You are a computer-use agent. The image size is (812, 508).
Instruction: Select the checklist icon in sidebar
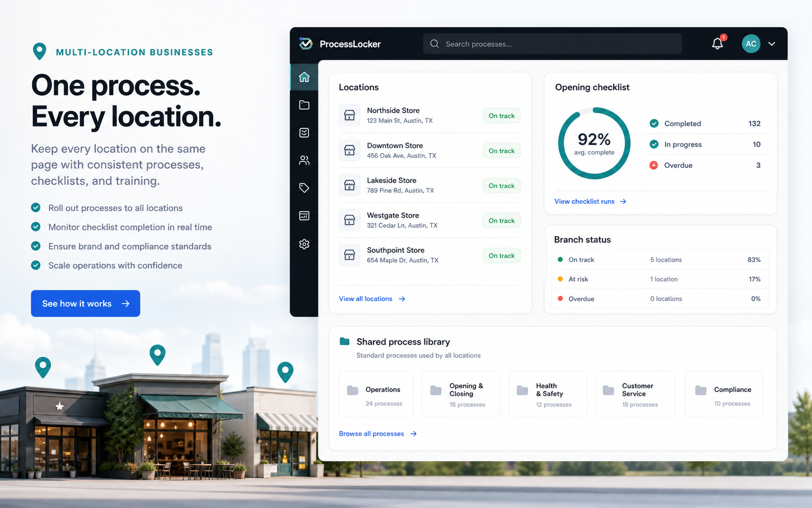pos(304,133)
